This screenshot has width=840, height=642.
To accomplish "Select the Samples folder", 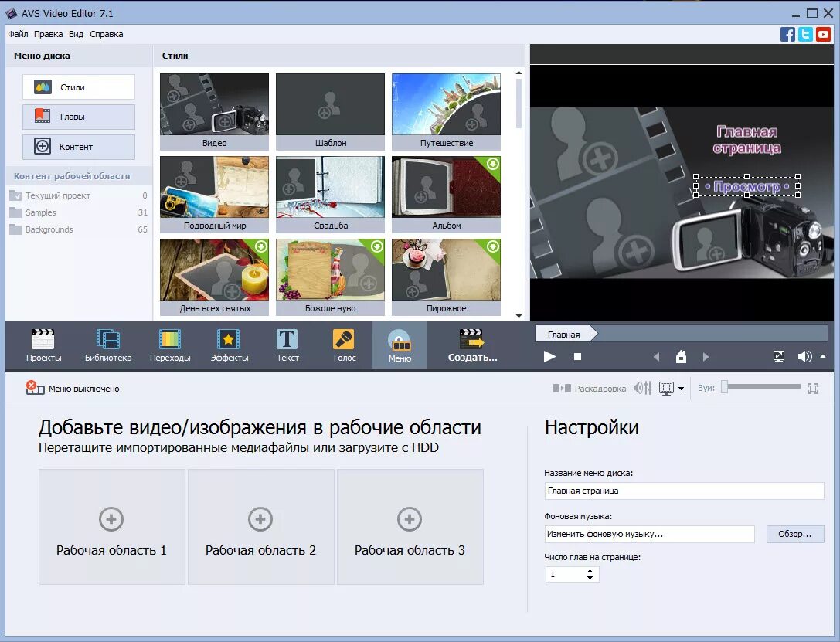I will 78,212.
